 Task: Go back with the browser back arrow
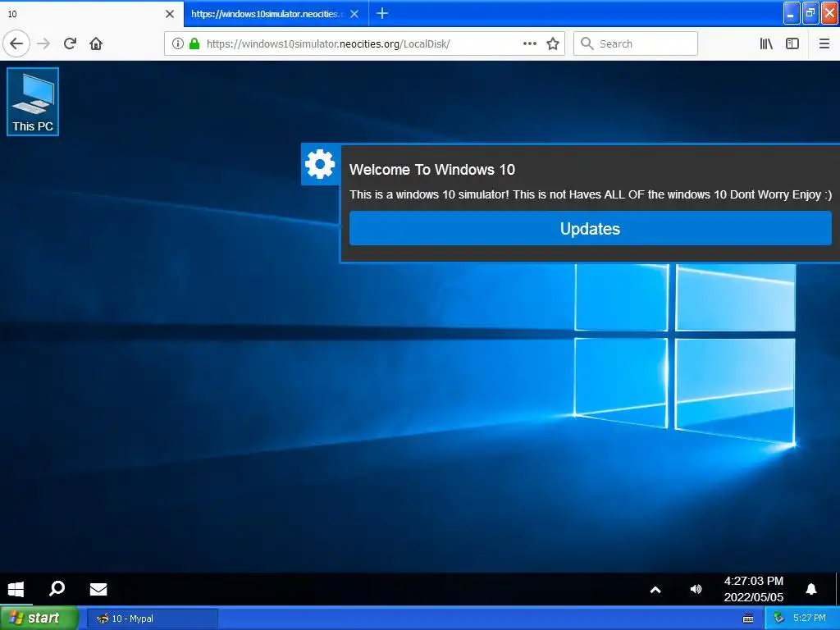pos(16,43)
